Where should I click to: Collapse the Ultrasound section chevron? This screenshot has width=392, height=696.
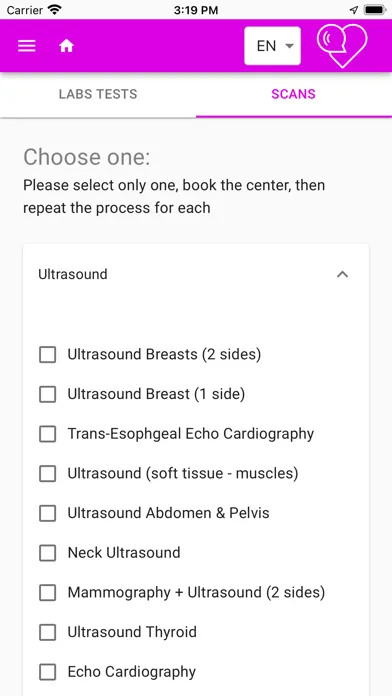coord(342,274)
